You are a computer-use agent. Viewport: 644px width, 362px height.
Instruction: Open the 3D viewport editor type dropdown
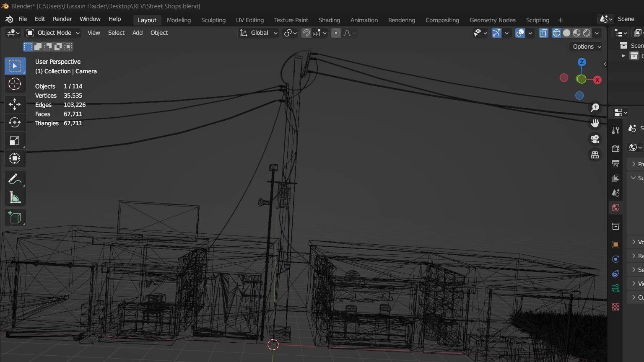[13, 33]
